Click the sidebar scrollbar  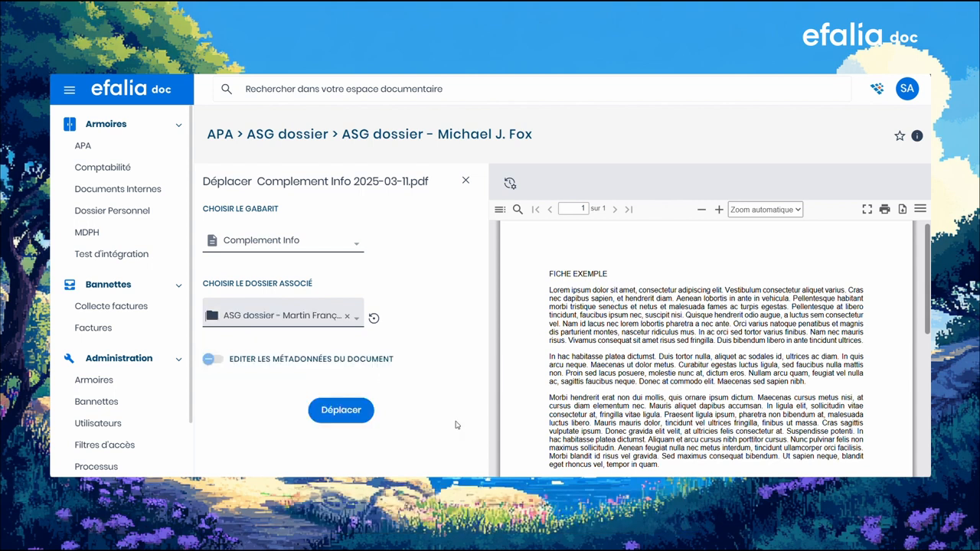pos(191,265)
